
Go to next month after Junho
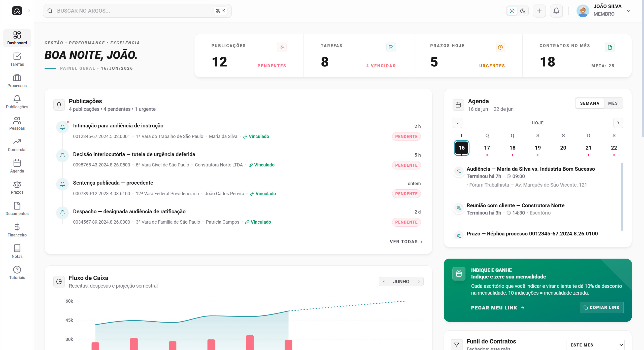[x=419, y=282]
